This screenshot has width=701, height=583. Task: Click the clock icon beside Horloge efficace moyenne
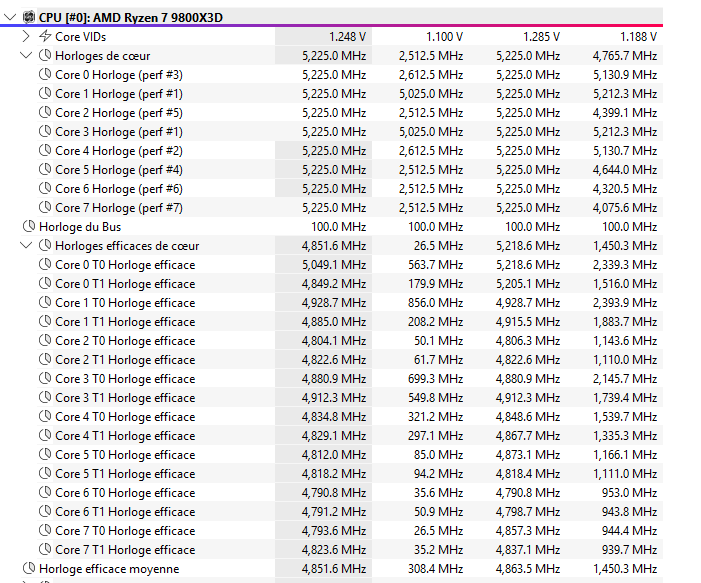click(x=29, y=568)
